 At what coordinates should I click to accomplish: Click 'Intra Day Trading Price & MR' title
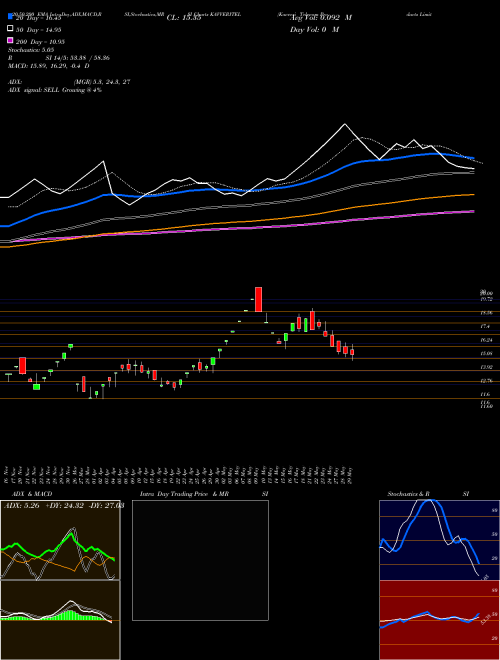(184, 494)
